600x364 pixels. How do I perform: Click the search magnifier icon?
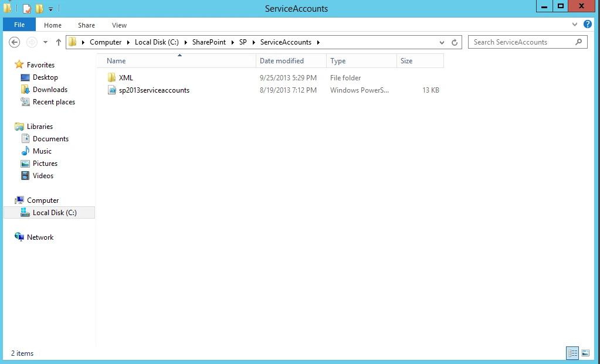(x=578, y=42)
